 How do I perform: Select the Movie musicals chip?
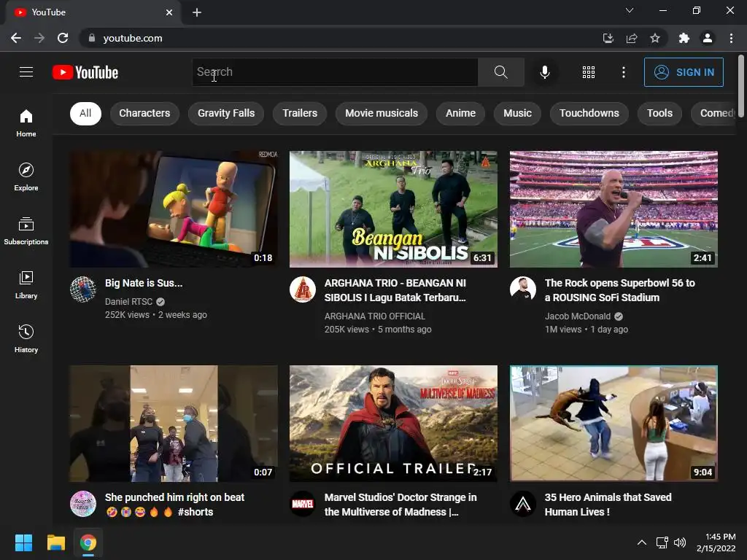(381, 113)
